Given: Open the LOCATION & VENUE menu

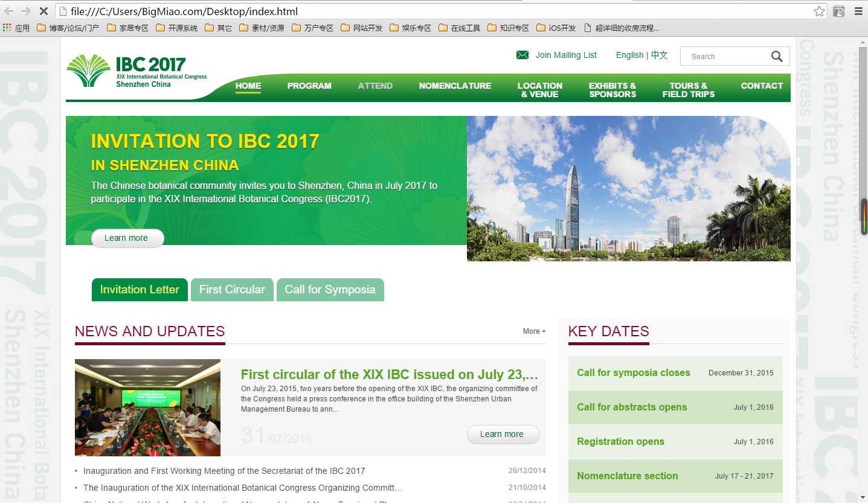Looking at the screenshot, I should [540, 90].
